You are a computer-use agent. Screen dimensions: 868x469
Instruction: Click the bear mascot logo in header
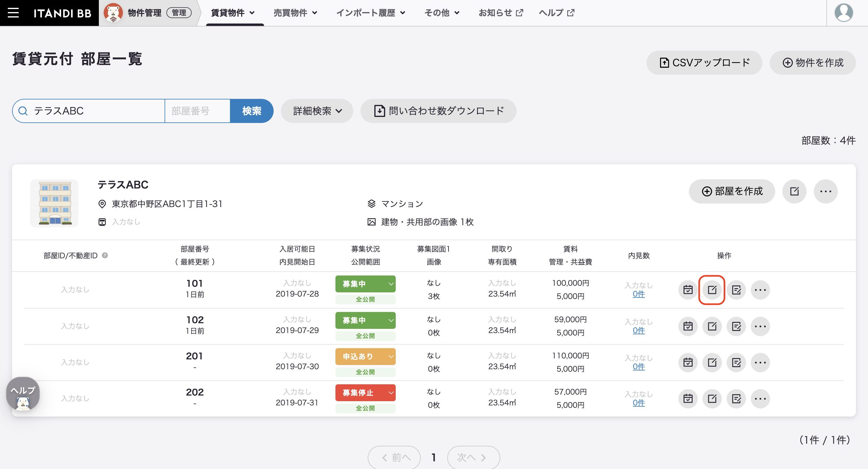[113, 13]
